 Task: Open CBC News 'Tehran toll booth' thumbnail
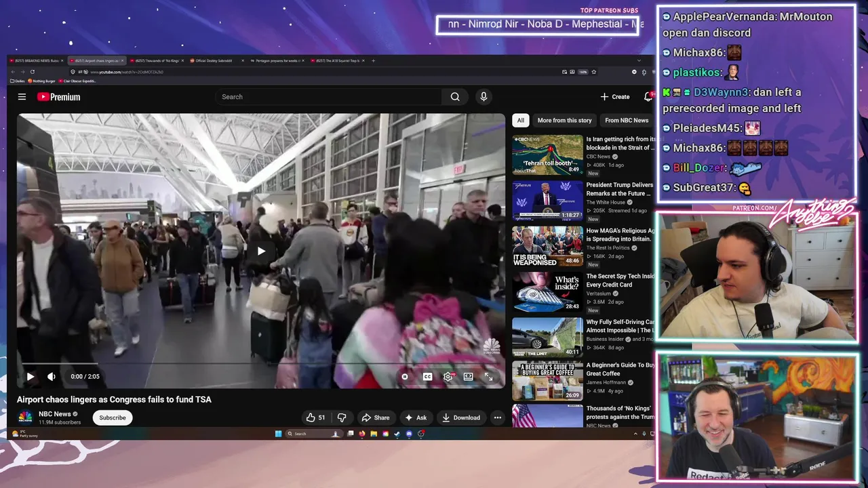547,155
